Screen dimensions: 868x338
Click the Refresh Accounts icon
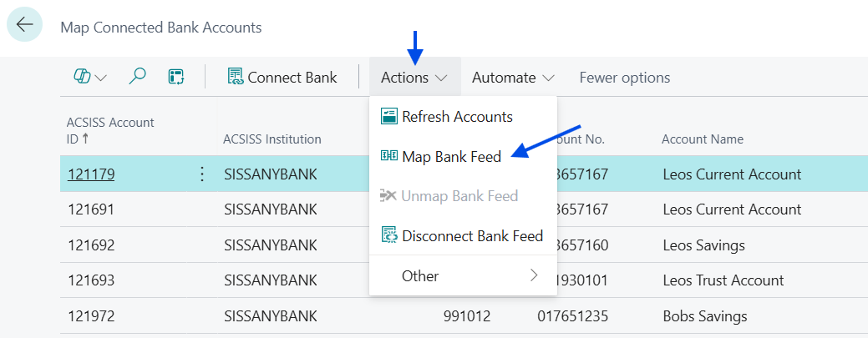point(388,117)
